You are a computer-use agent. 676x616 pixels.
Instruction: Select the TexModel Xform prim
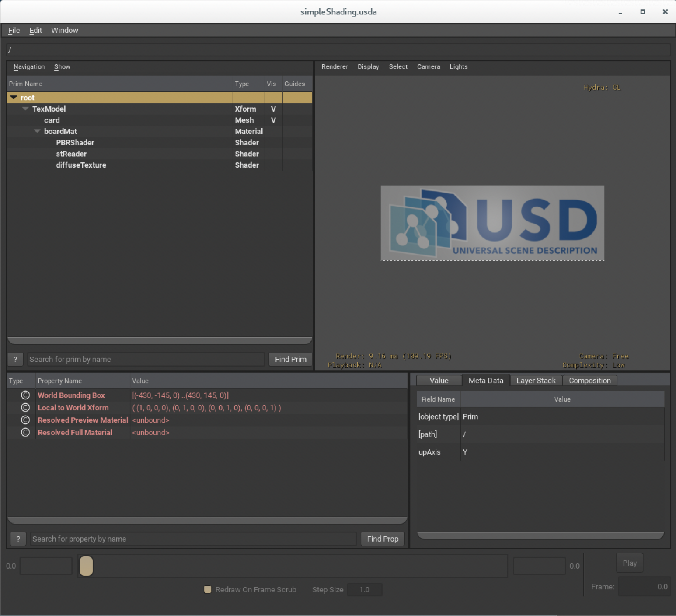(x=160, y=109)
